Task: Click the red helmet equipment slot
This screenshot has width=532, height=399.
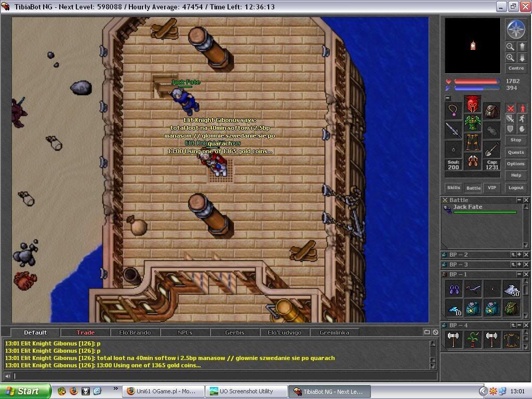Action: pyautogui.click(x=473, y=104)
